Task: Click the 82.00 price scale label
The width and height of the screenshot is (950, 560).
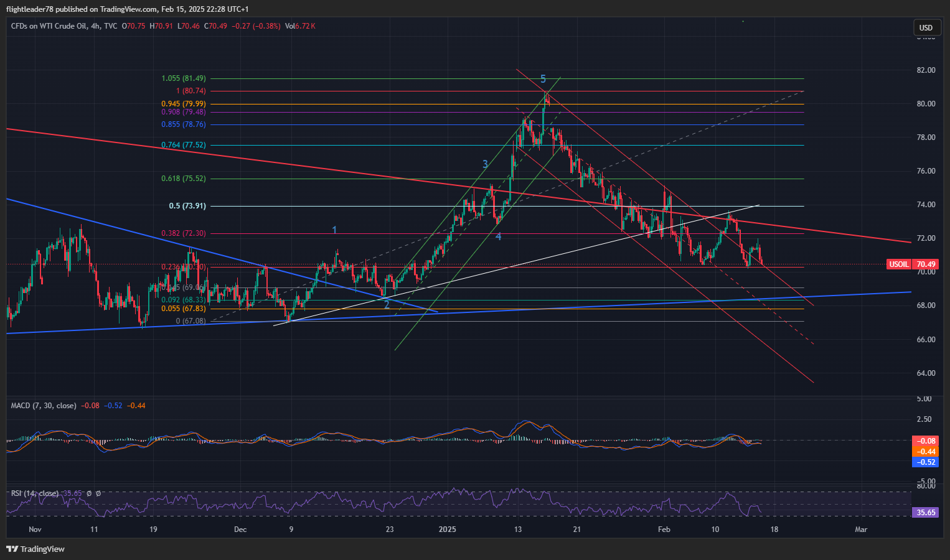Action: (926, 70)
